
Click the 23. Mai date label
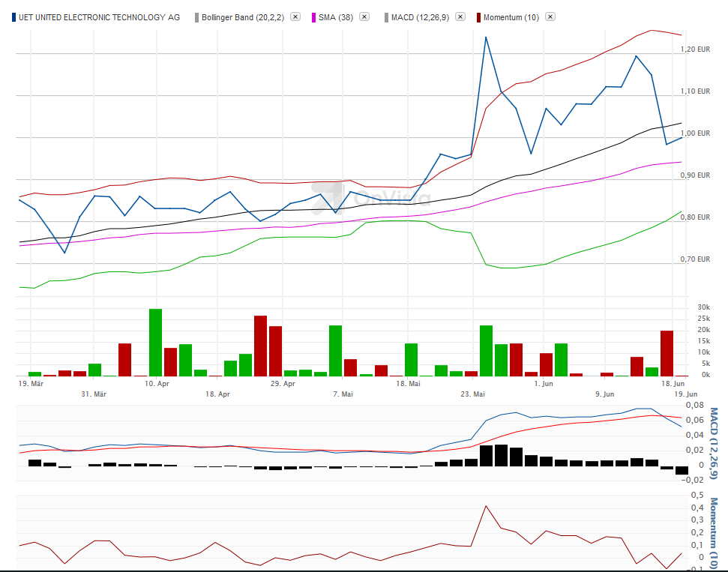[472, 394]
